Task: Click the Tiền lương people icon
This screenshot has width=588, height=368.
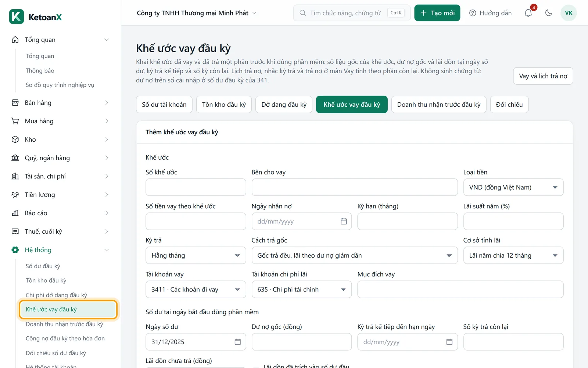Action: coord(15,195)
